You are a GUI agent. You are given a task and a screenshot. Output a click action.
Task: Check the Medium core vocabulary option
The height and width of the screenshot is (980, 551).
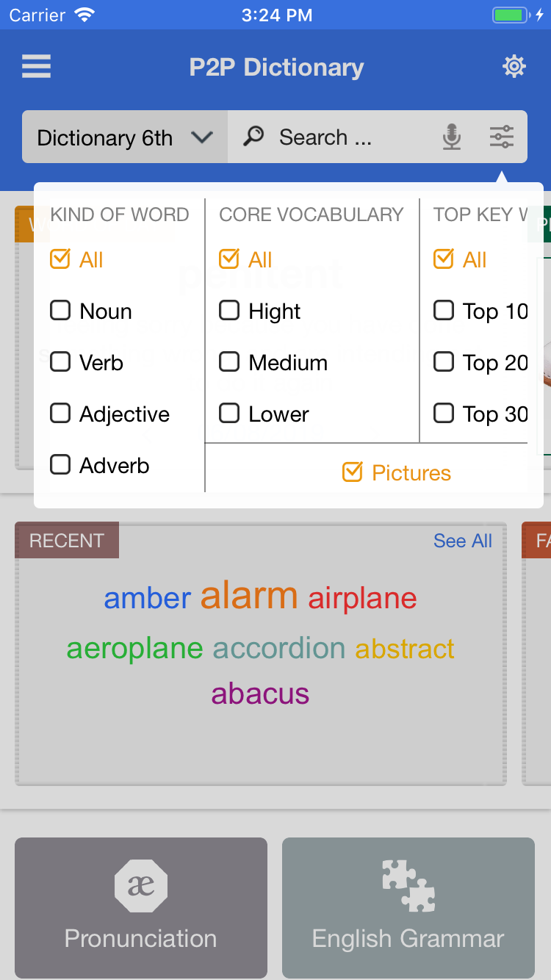click(x=230, y=362)
